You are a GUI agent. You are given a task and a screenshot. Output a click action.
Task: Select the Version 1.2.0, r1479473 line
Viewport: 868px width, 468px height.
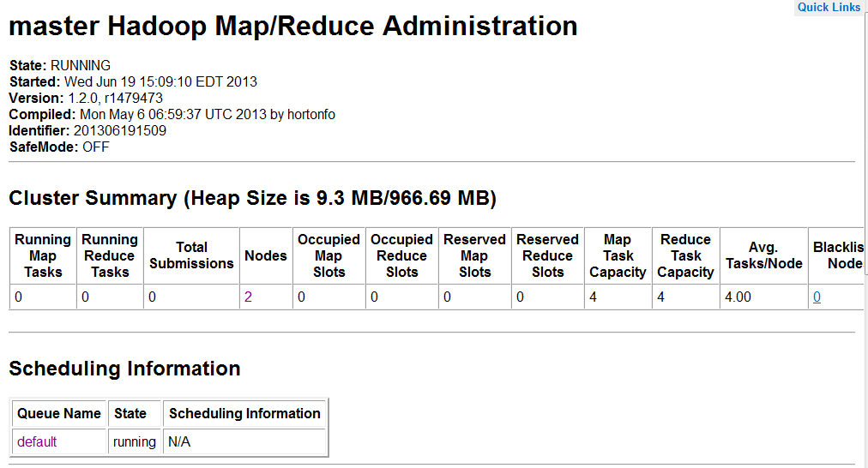(86, 98)
